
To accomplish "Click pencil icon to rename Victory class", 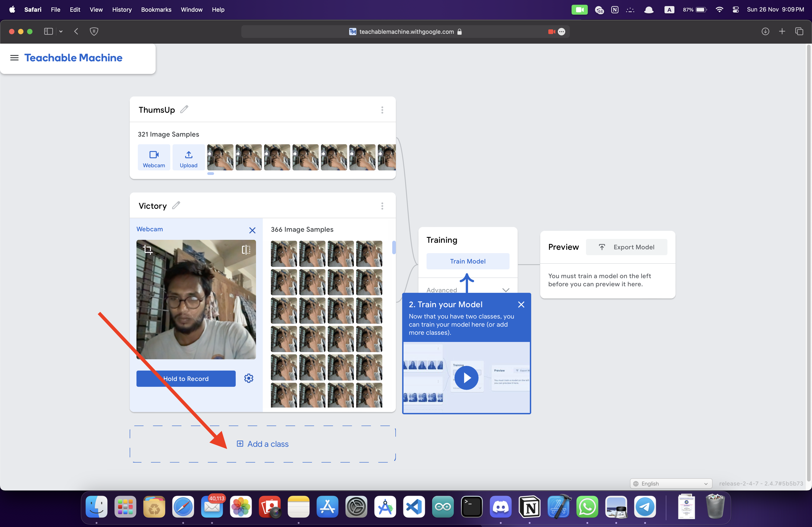I will (176, 206).
